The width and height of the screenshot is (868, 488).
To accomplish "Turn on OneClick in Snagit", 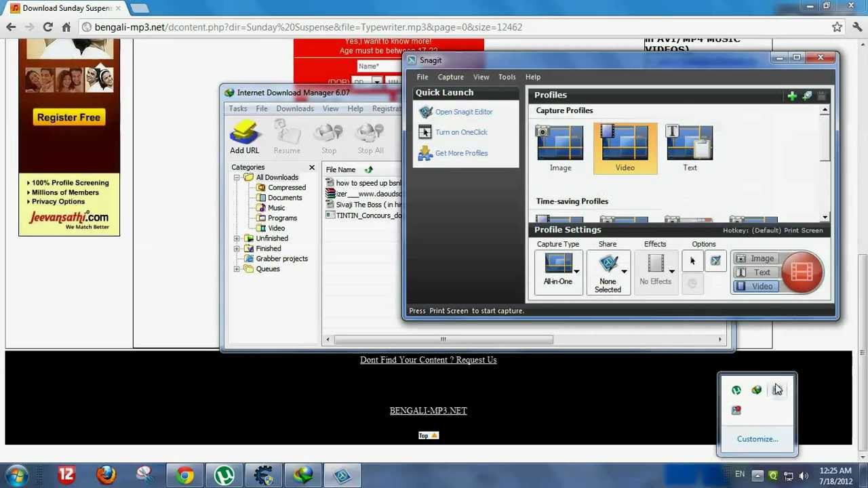I will pyautogui.click(x=461, y=132).
